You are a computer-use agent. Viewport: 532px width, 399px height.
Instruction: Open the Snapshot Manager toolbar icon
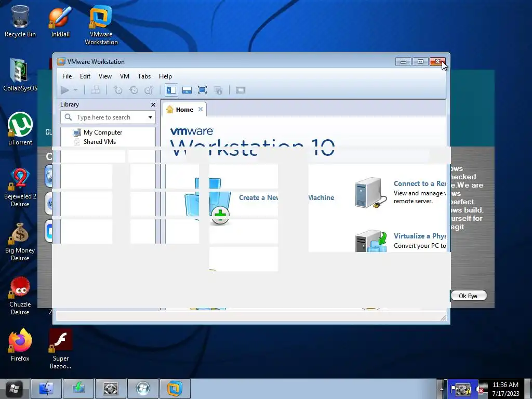(x=149, y=90)
